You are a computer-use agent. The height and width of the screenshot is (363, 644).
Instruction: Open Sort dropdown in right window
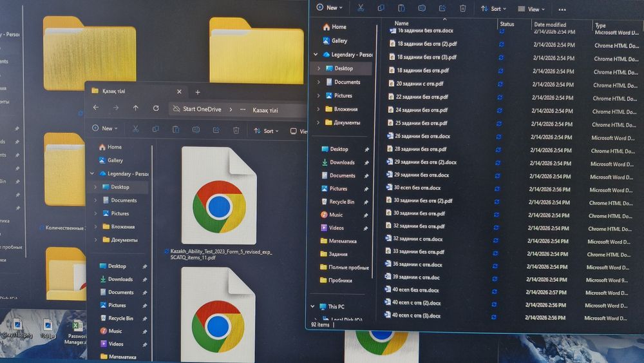point(493,8)
